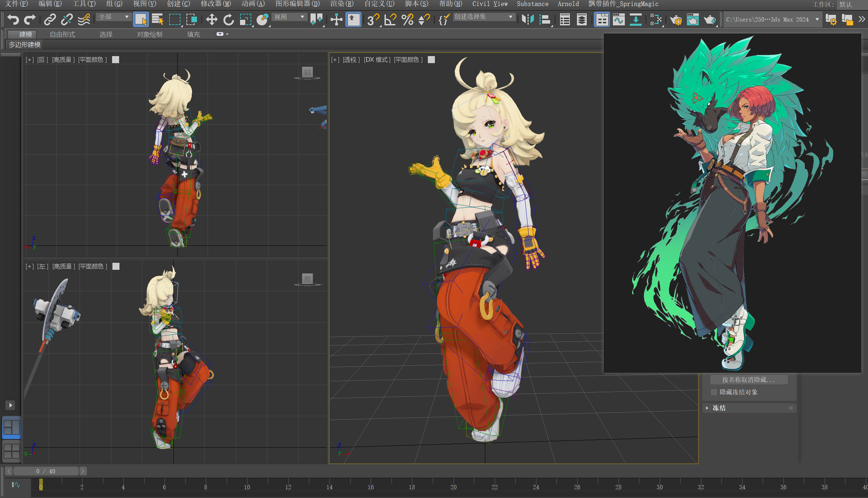The height and width of the screenshot is (498, 868).
Task: Open the Mini Curve Editor icon
Action: tap(16, 485)
